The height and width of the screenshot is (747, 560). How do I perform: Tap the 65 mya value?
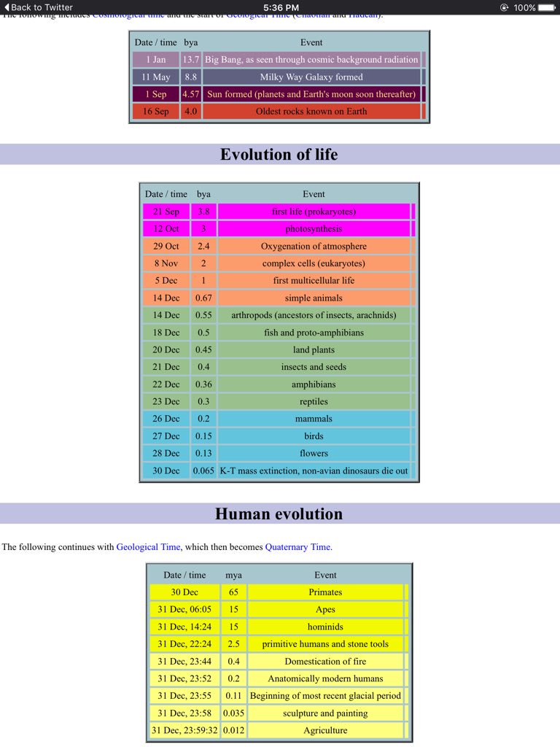(233, 592)
